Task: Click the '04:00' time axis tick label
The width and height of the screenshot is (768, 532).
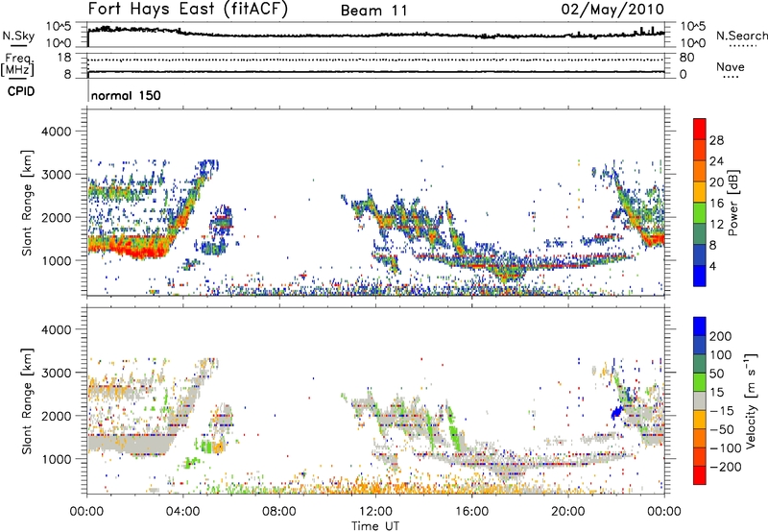Action: click(183, 512)
